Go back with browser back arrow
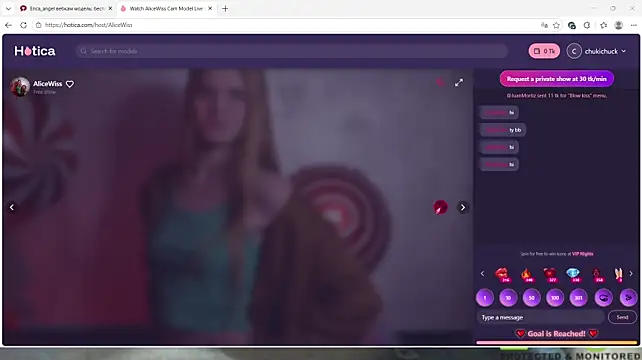The width and height of the screenshot is (642, 360). 8,25
